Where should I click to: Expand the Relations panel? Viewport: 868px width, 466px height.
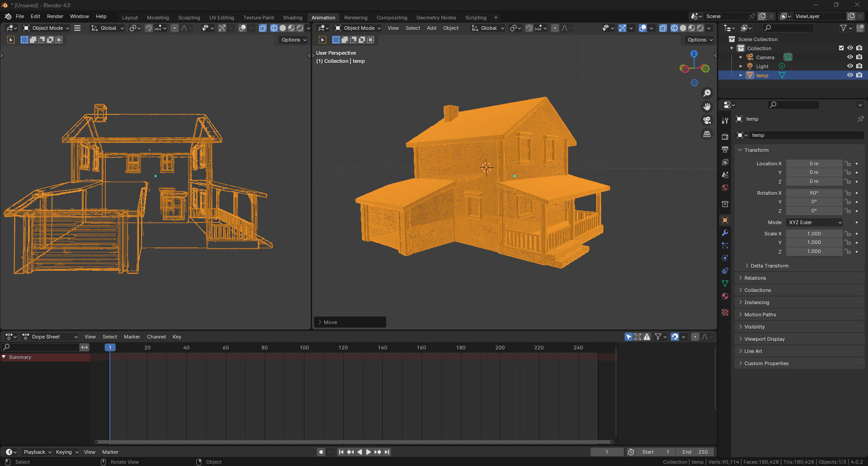800,278
